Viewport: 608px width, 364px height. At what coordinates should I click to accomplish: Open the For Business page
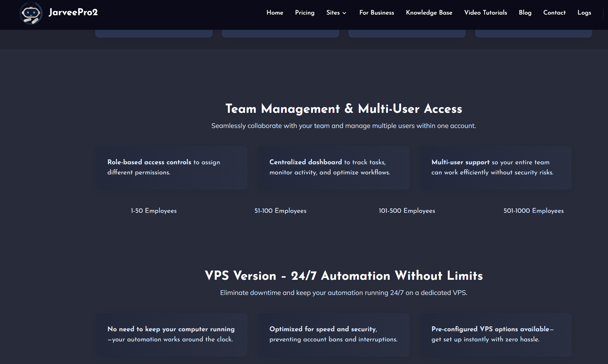(376, 13)
